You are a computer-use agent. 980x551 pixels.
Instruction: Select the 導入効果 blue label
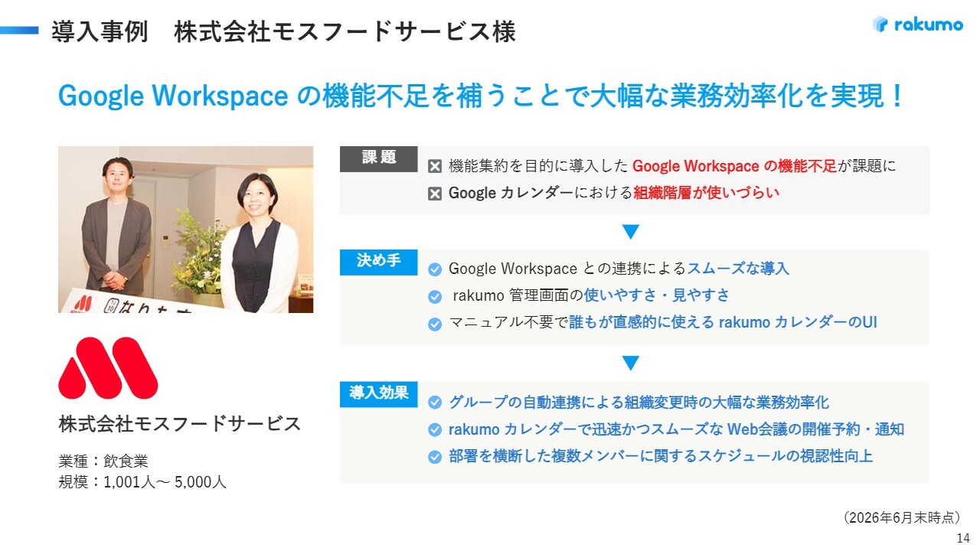pyautogui.click(x=379, y=393)
